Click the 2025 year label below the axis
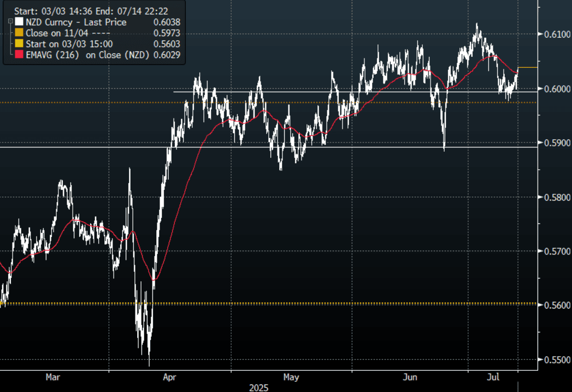Screen dimensions: 572x392 pyautogui.click(x=259, y=387)
